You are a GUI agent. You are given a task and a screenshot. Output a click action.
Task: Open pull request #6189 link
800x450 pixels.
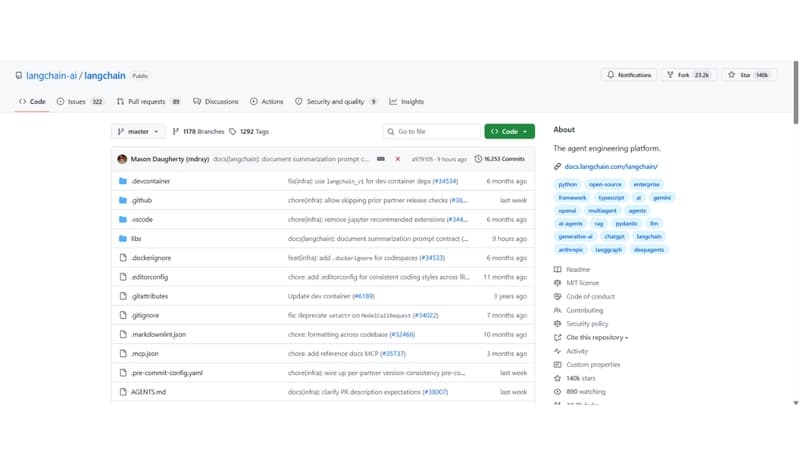(x=363, y=296)
